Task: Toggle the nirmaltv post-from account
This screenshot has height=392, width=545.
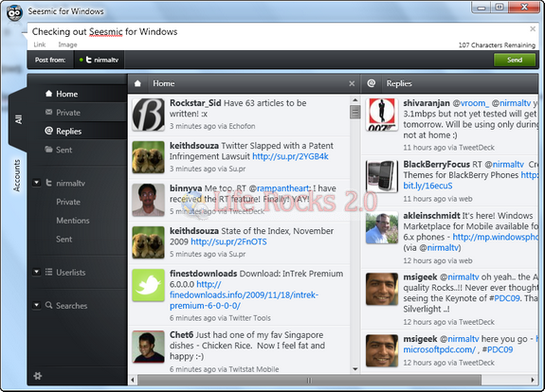Action: (x=100, y=60)
